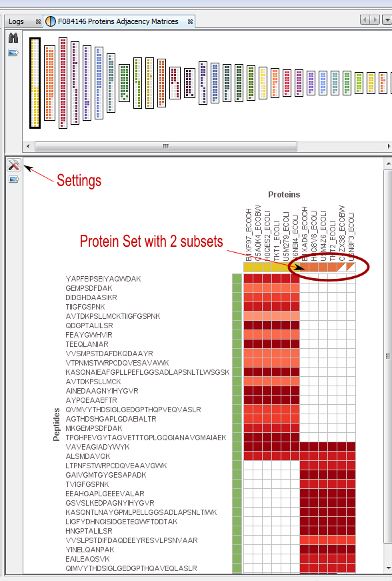
Task: Click protein header C5A0K4_ECOBW
Action: click(x=257, y=233)
